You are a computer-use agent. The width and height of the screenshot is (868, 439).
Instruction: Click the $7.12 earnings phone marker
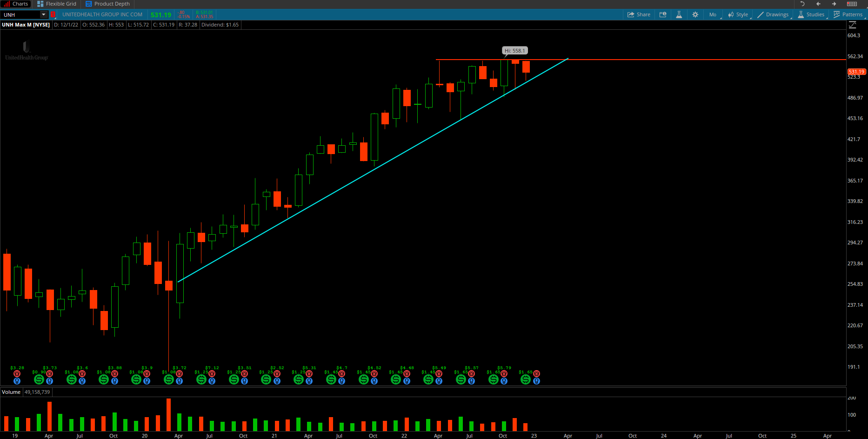pos(212,374)
